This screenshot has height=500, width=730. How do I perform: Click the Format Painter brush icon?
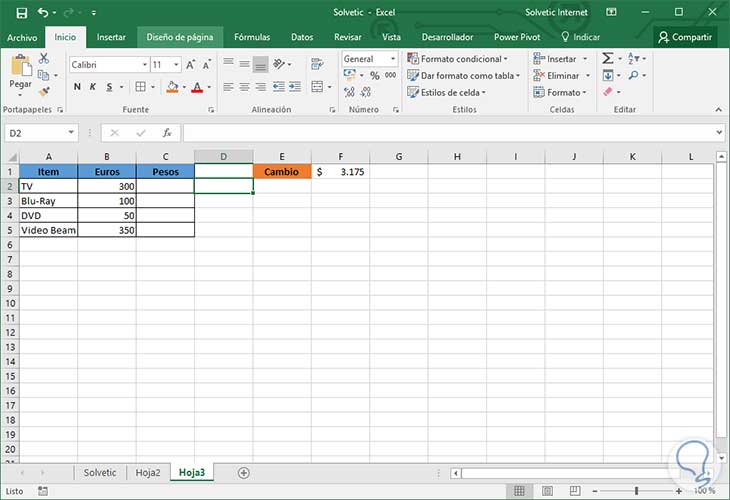tap(44, 92)
